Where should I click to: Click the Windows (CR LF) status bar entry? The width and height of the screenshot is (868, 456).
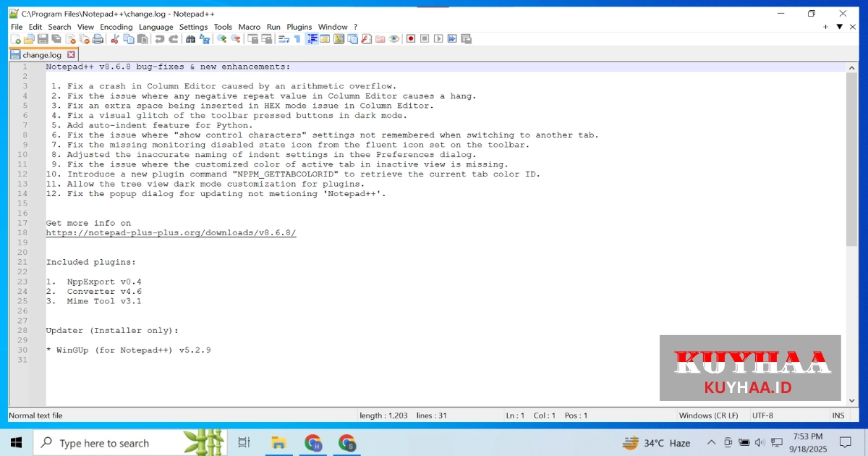708,415
